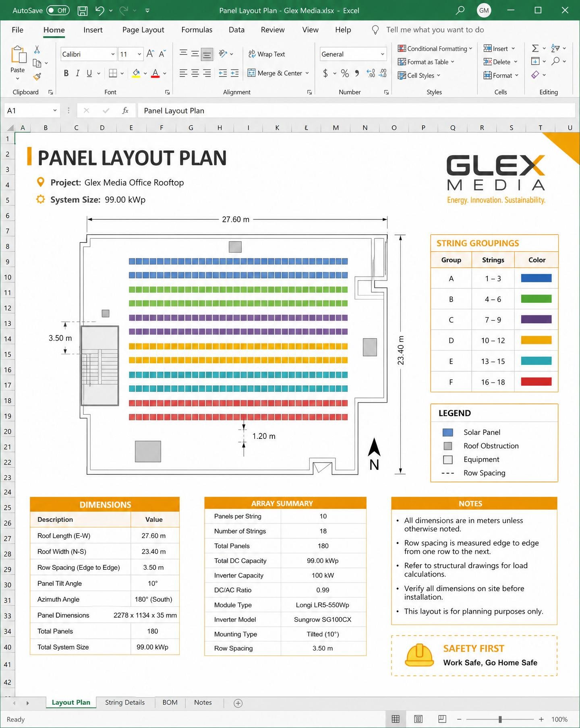Click the Fill Color bucket icon
This screenshot has width=580, height=728.
[136, 73]
